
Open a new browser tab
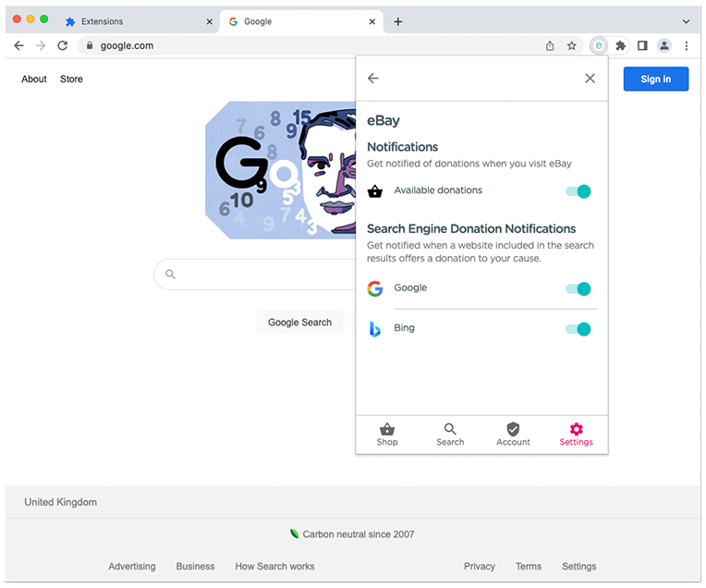[x=398, y=21]
